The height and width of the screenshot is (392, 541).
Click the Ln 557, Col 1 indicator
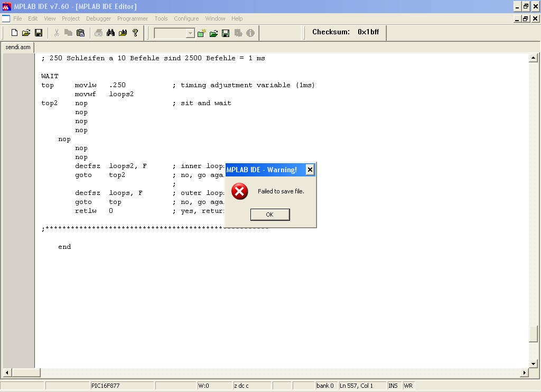pos(362,386)
